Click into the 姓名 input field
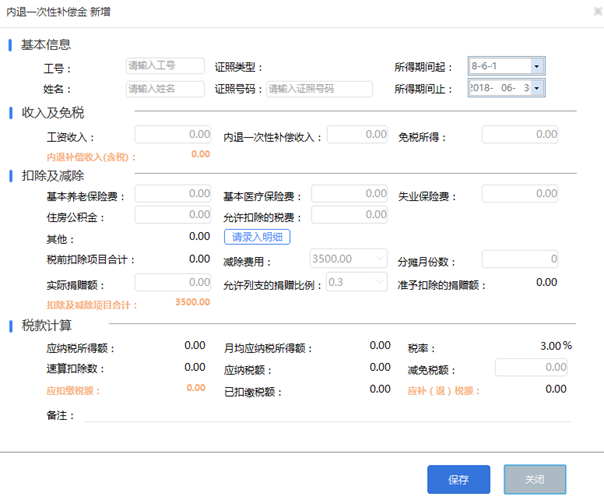Image resolution: width=604 pixels, height=497 pixels. pos(164,89)
